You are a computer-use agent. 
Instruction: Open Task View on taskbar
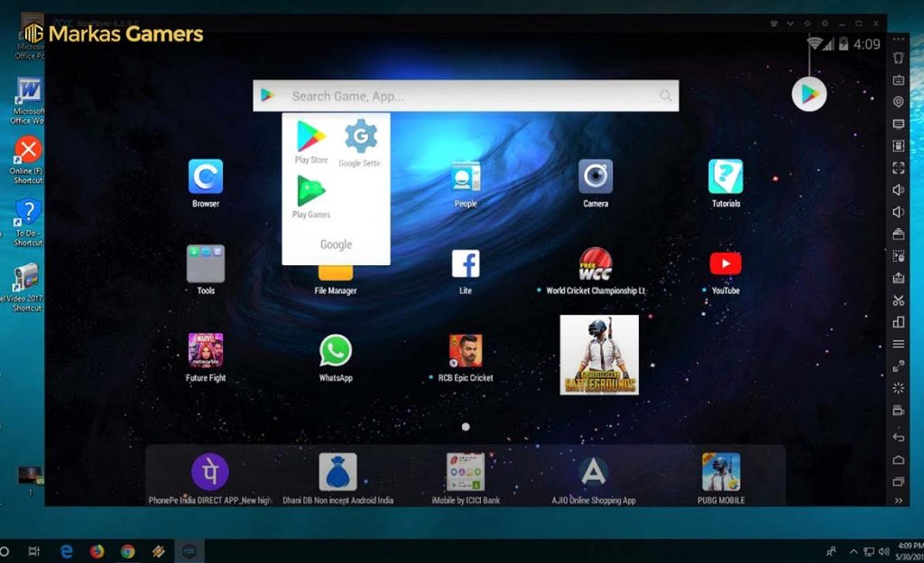click(x=34, y=551)
